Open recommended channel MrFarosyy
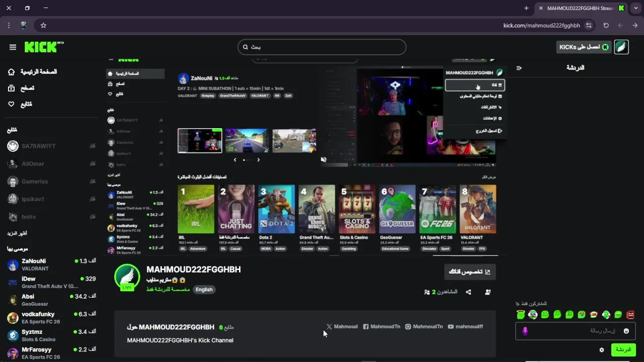The image size is (644, 362). point(51,353)
